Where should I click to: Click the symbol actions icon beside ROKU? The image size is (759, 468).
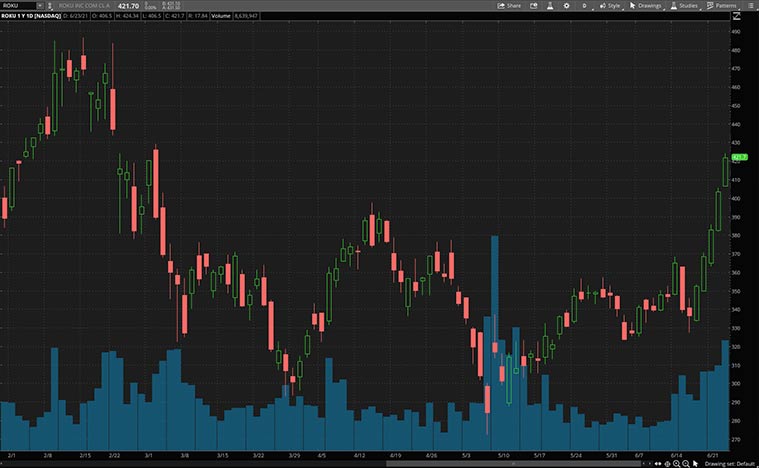coord(49,6)
